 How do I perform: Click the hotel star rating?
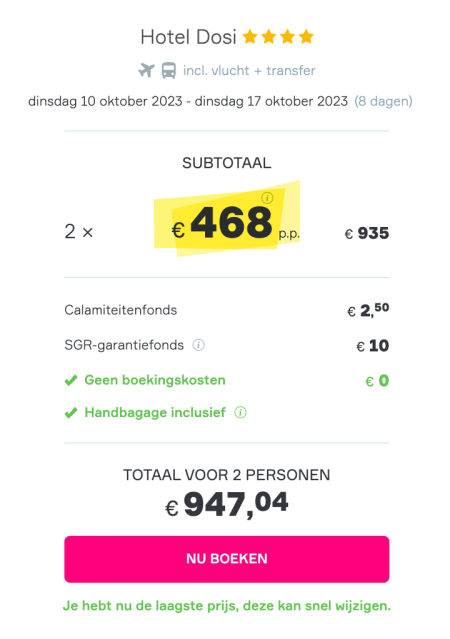pos(278,37)
